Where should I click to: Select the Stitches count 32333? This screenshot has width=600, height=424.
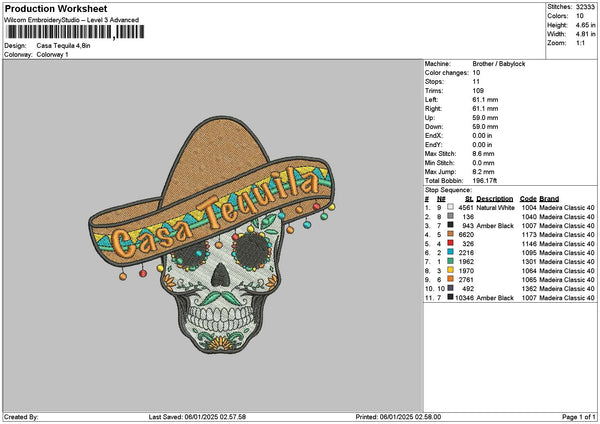tap(583, 7)
